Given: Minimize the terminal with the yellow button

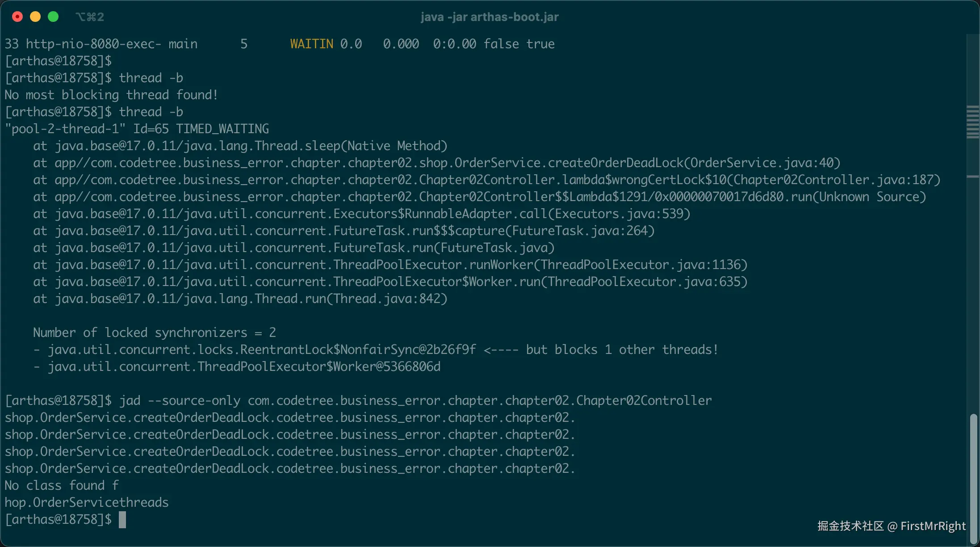Looking at the screenshot, I should coord(35,17).
